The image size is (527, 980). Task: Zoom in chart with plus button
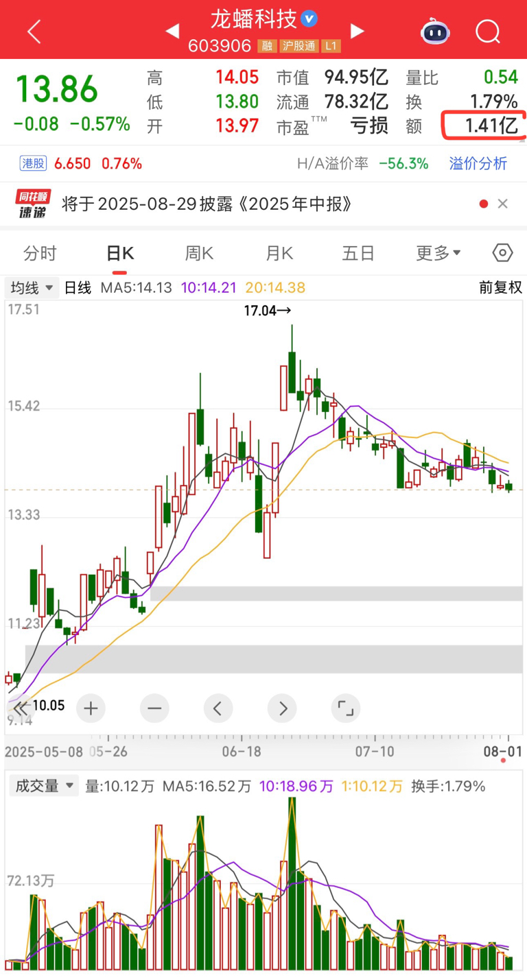point(91,708)
